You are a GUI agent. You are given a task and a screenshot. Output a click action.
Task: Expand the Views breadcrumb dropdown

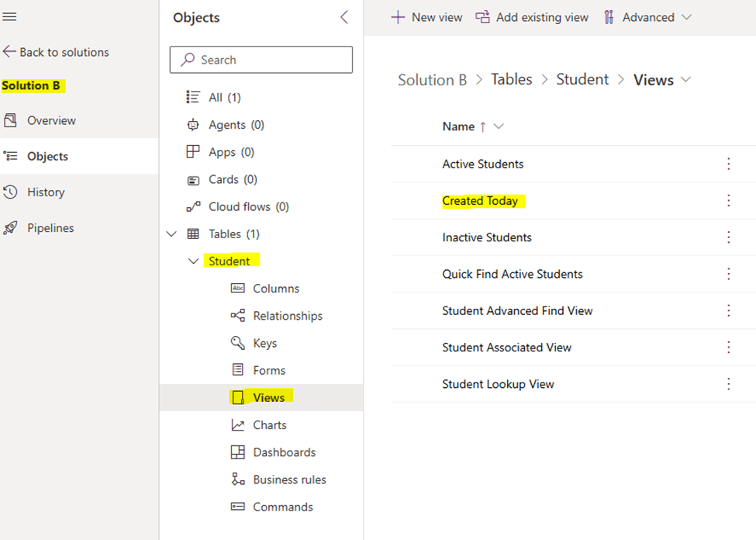click(685, 80)
